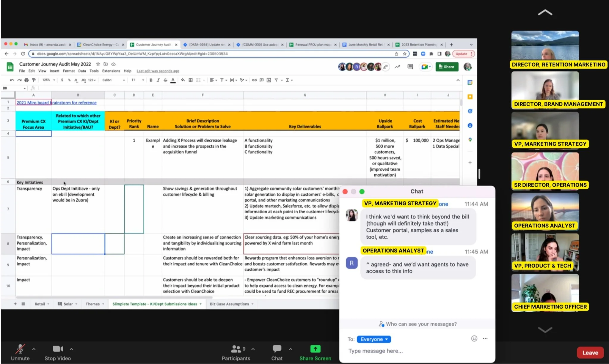This screenshot has width=609, height=364.
Task: Switch to Biz Case Assumptions sheet tab
Action: pyautogui.click(x=229, y=304)
